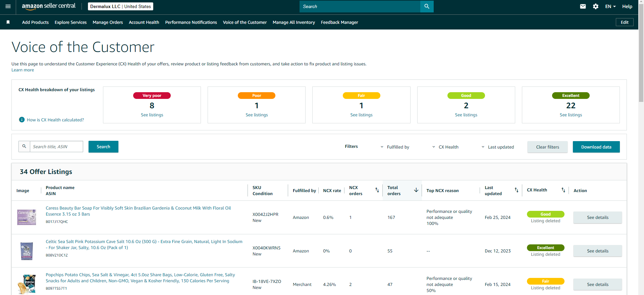Click the Help link in header
644x295 pixels.
[627, 6]
